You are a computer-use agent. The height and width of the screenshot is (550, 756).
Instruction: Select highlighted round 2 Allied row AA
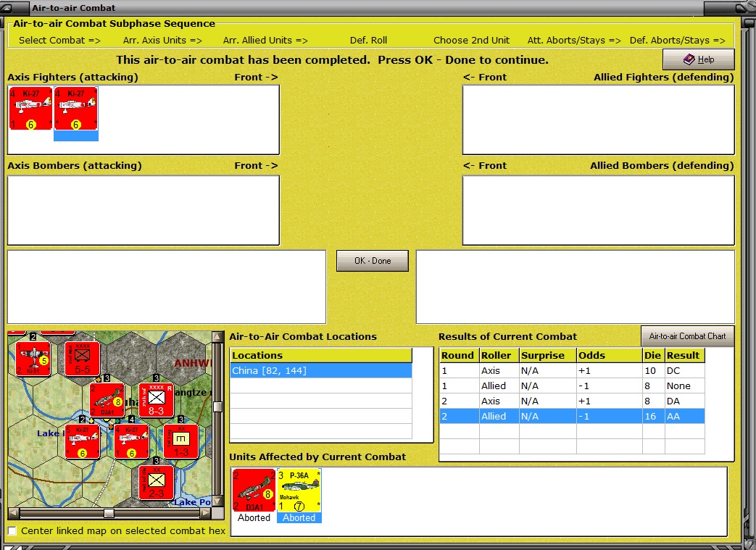click(573, 416)
